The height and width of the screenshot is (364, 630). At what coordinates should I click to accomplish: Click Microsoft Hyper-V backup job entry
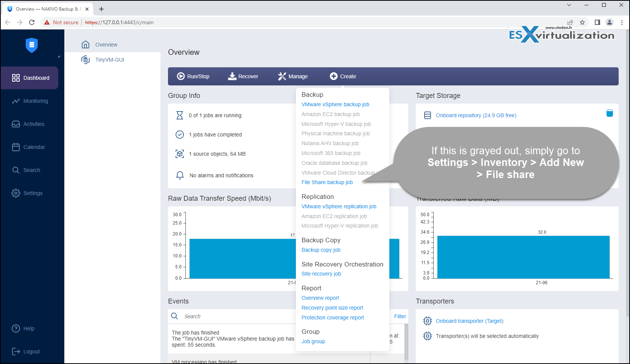pyautogui.click(x=336, y=124)
